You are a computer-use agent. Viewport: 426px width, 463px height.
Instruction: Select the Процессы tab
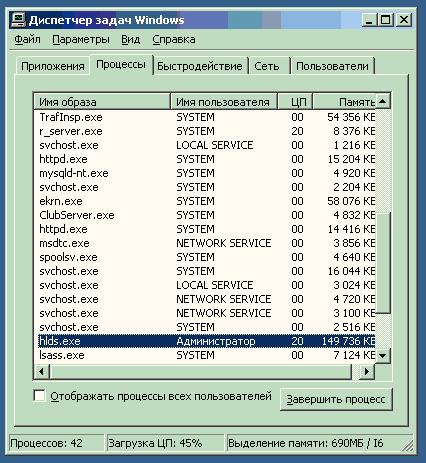coord(121,64)
